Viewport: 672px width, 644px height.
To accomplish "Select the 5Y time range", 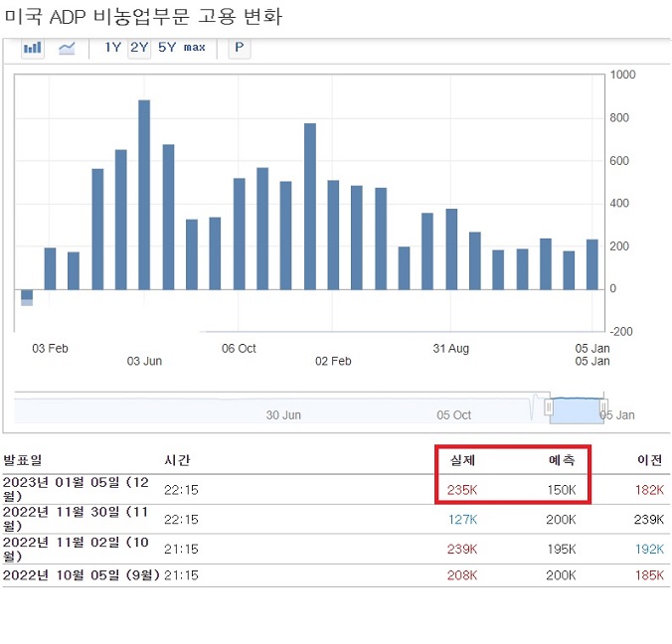I will click(x=167, y=47).
